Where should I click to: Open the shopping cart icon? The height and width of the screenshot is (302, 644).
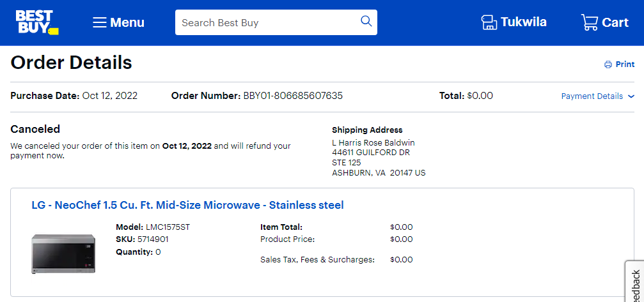click(590, 22)
